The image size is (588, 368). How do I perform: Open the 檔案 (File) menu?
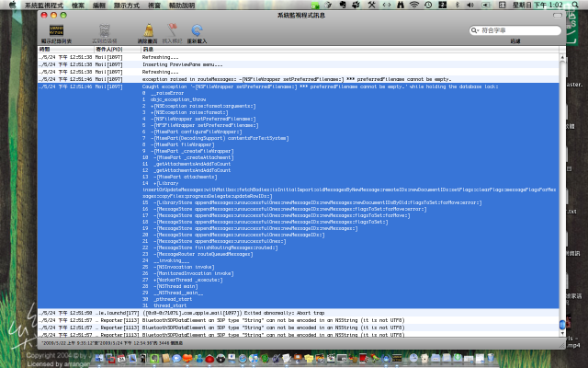(x=78, y=6)
